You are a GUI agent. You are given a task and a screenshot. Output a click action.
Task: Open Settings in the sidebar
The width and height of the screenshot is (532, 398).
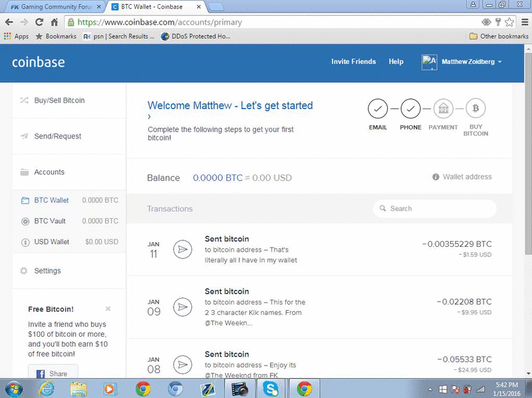(x=69, y=271)
